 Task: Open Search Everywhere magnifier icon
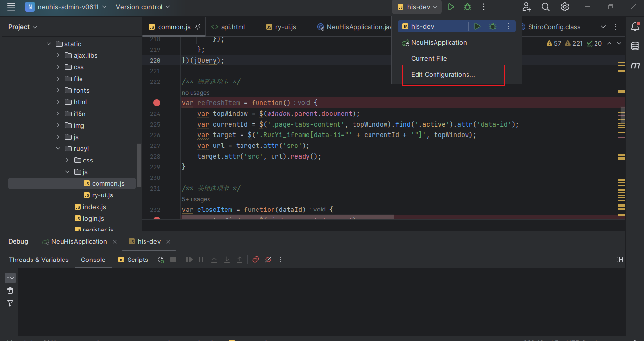(546, 7)
